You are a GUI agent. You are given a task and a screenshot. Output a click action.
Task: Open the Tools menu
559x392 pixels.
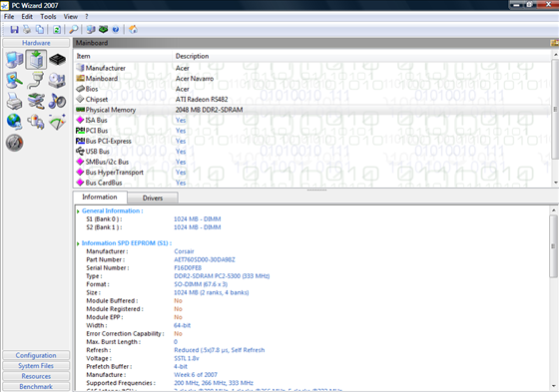pos(48,16)
